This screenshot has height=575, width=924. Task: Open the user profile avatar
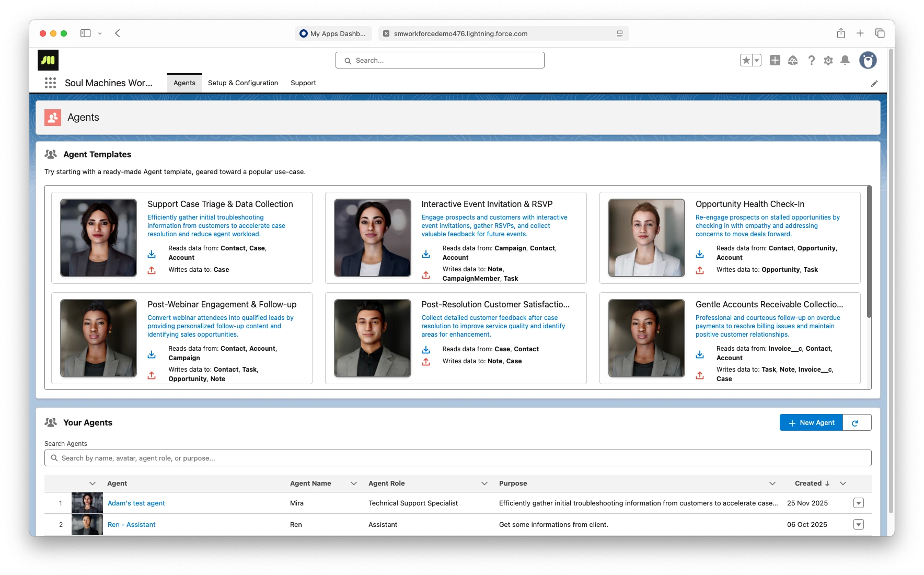click(868, 60)
